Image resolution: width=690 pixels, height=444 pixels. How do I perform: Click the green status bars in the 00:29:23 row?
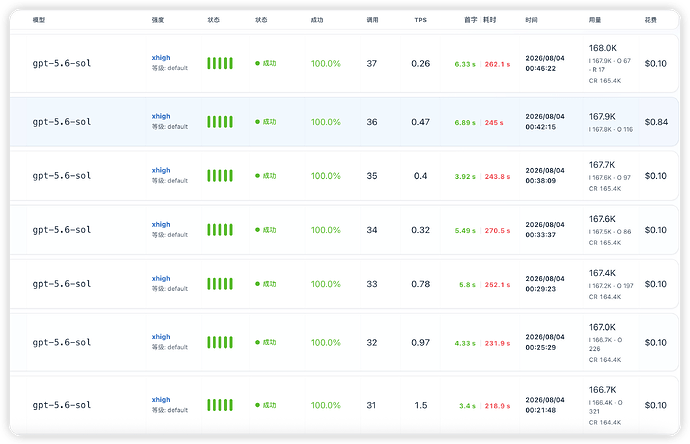[220, 284]
